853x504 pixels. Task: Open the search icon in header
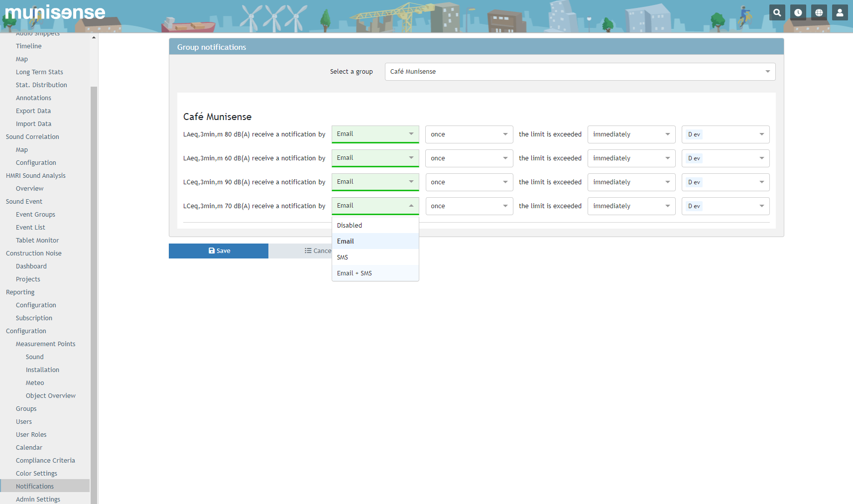pos(777,13)
